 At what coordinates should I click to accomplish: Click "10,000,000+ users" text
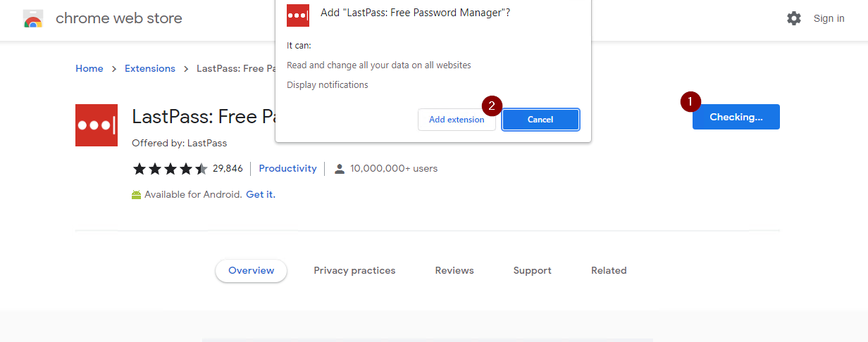[394, 169]
